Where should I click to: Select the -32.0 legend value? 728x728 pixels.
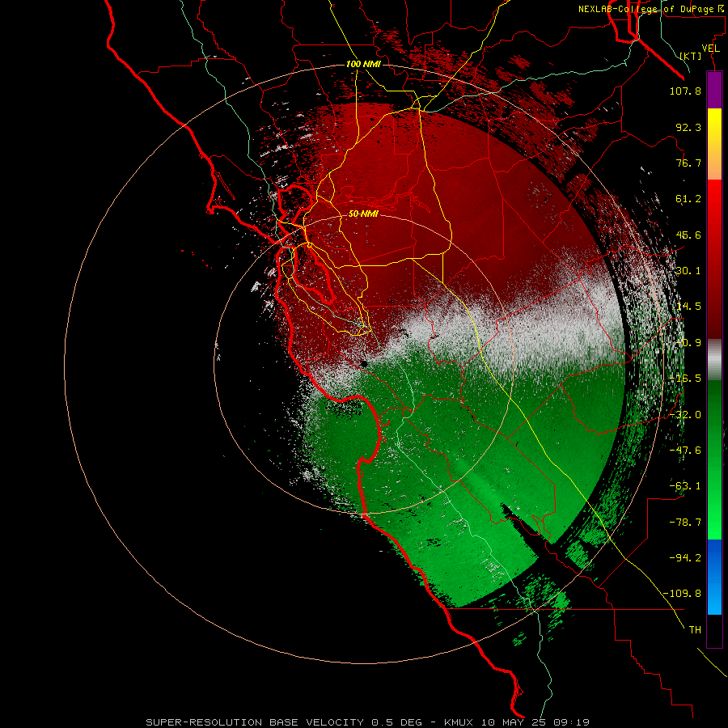[x=685, y=415]
